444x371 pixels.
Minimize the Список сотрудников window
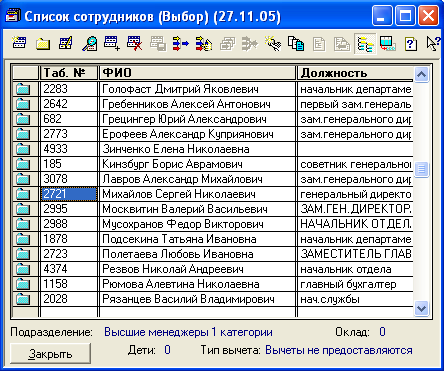point(382,16)
